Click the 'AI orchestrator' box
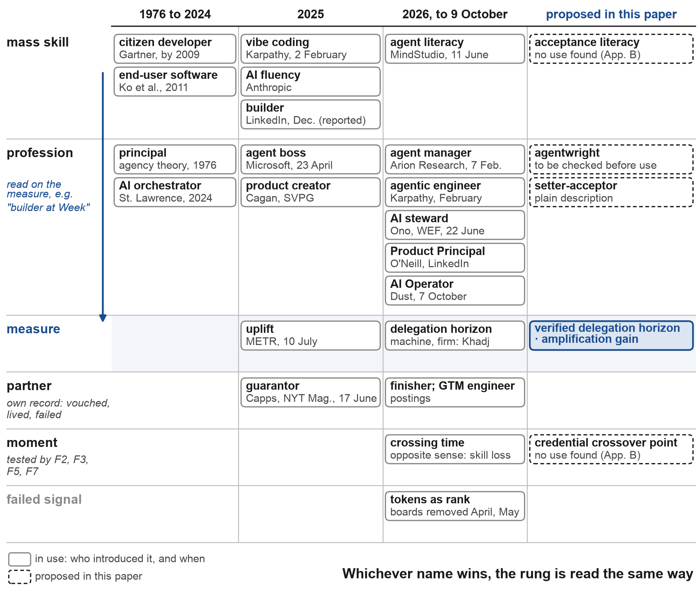Viewport: 700px width, 590px height. coord(175,192)
